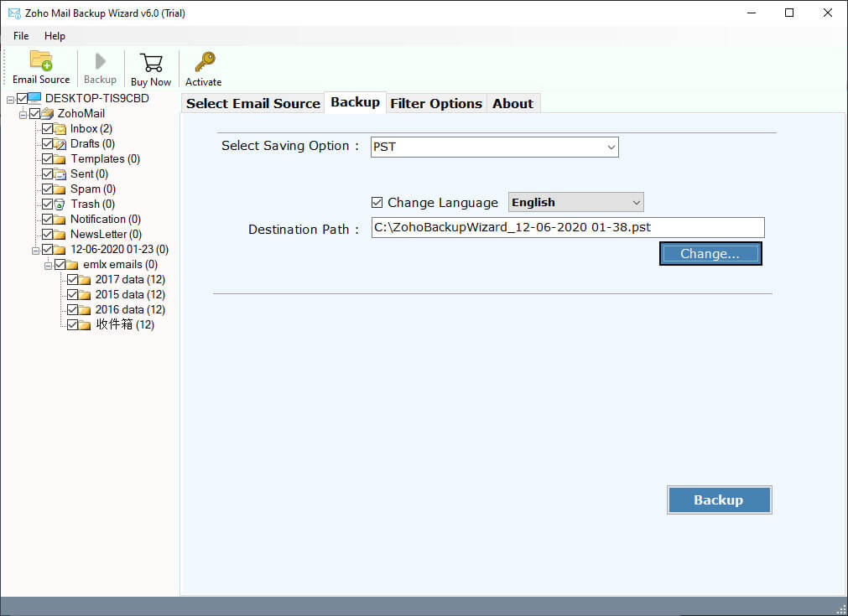
Task: Uncheck the ZohoMail checkbox
Action: tap(34, 113)
